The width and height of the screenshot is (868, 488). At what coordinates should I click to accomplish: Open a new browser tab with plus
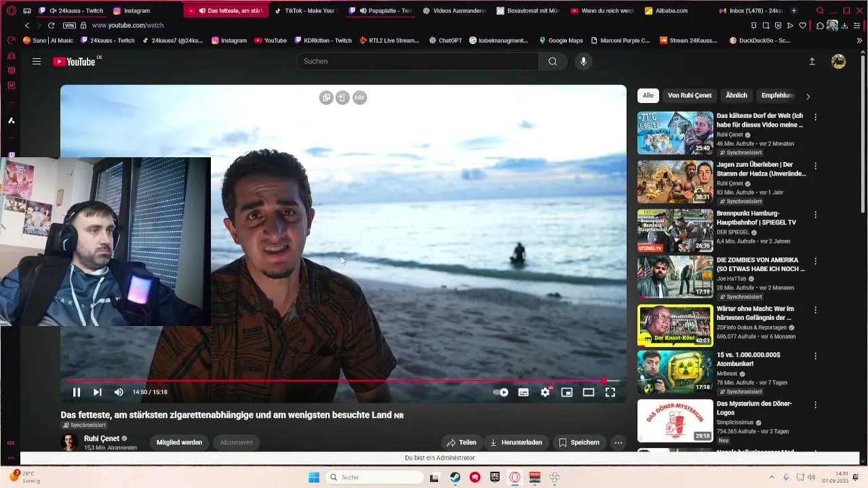794,11
